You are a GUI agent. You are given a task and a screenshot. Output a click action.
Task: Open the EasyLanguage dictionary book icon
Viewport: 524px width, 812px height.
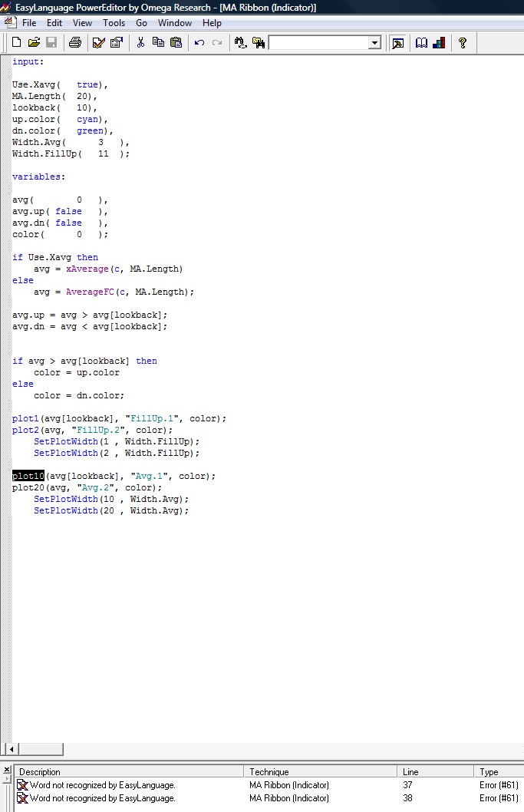pyautogui.click(x=421, y=42)
